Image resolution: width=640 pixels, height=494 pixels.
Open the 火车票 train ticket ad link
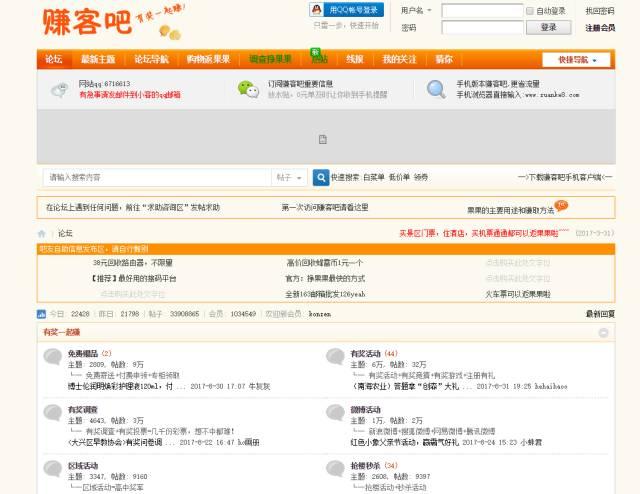(x=518, y=294)
